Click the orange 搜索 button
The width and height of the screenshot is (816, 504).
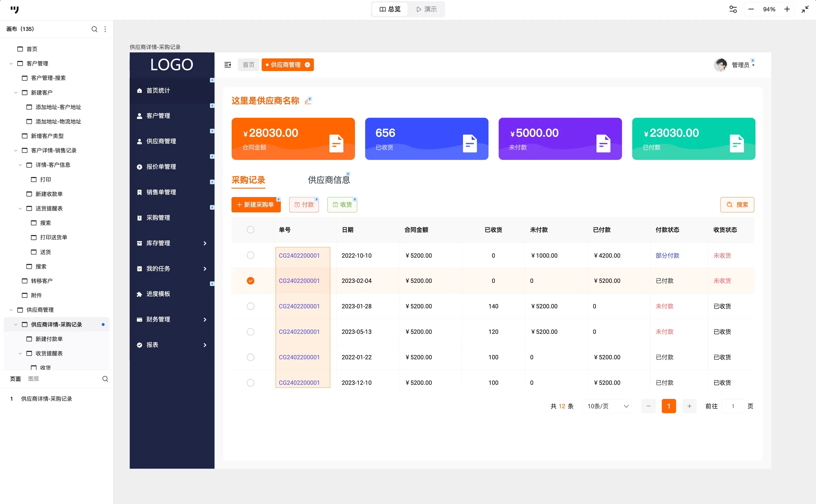point(737,205)
